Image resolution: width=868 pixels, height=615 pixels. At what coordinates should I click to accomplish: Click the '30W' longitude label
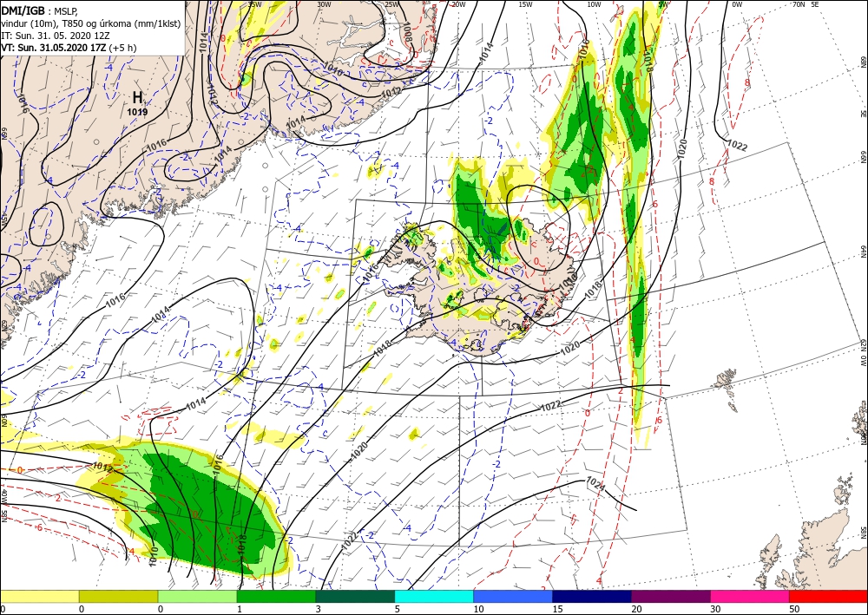pos(324,3)
